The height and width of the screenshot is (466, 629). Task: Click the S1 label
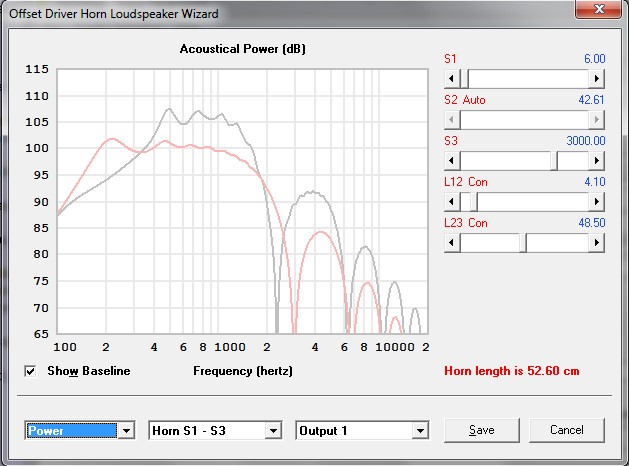pyautogui.click(x=450, y=59)
